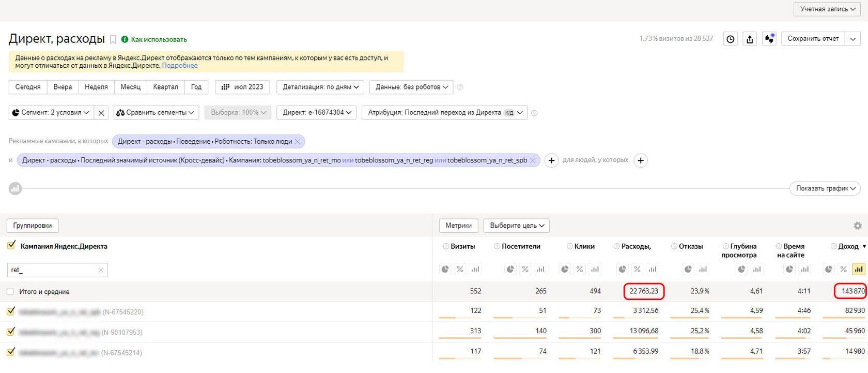Click the total expenses value 22 763,23
This screenshot has height=373, width=868.
(644, 292)
